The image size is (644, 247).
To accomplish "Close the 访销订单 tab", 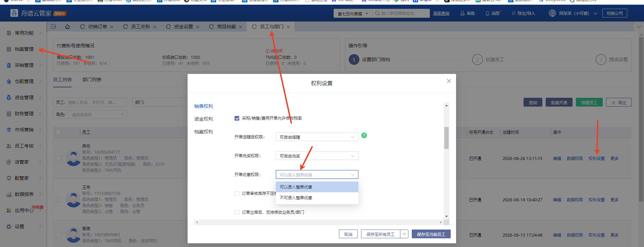I will click(x=112, y=27).
